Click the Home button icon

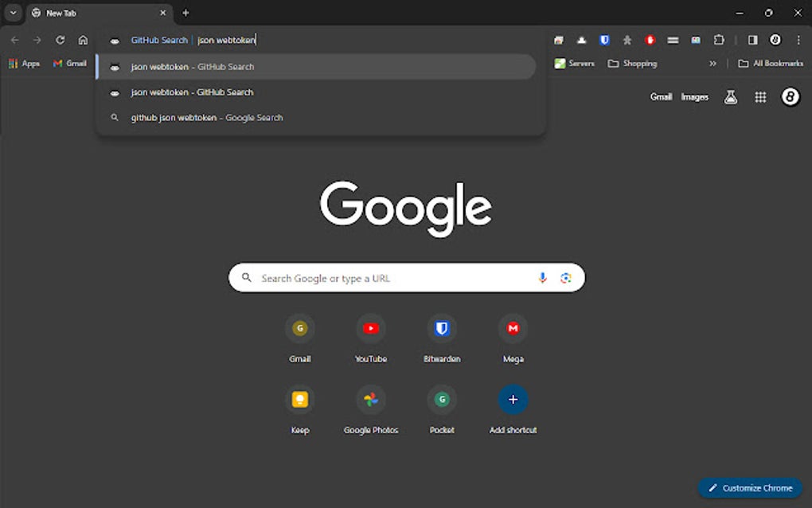click(x=83, y=40)
